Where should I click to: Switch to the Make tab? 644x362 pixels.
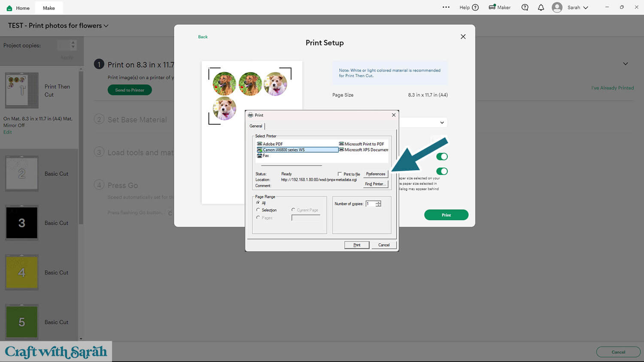tap(49, 8)
